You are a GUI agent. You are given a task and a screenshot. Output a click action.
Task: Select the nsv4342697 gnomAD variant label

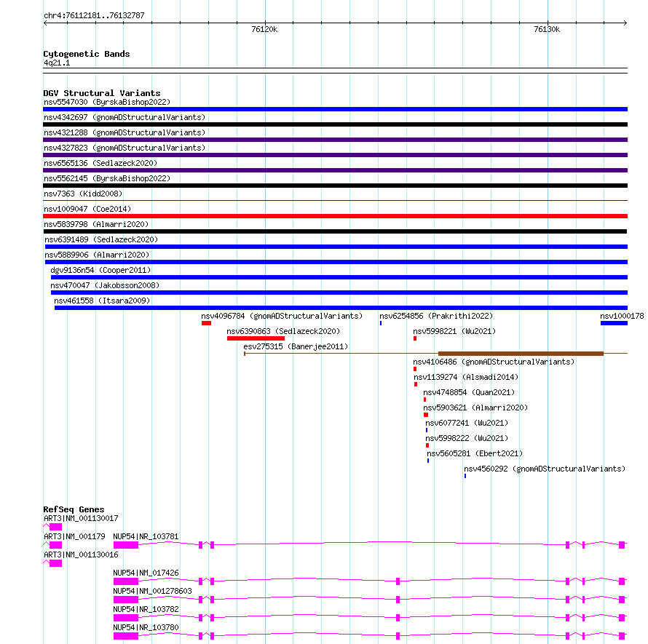tap(125, 117)
